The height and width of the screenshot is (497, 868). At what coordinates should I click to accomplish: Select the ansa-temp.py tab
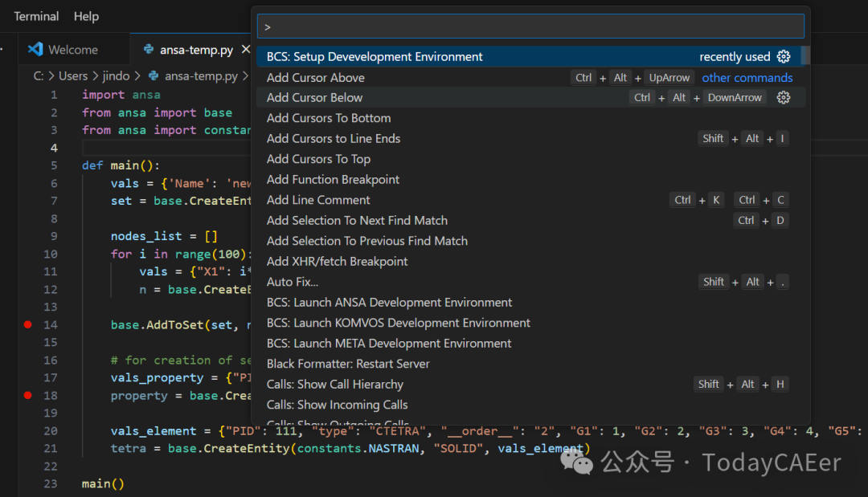coord(191,49)
